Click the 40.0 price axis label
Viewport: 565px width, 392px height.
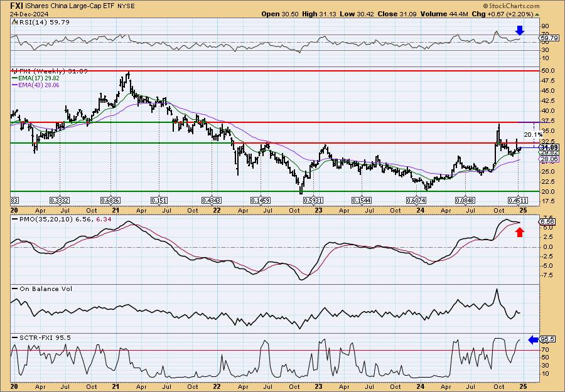point(547,111)
